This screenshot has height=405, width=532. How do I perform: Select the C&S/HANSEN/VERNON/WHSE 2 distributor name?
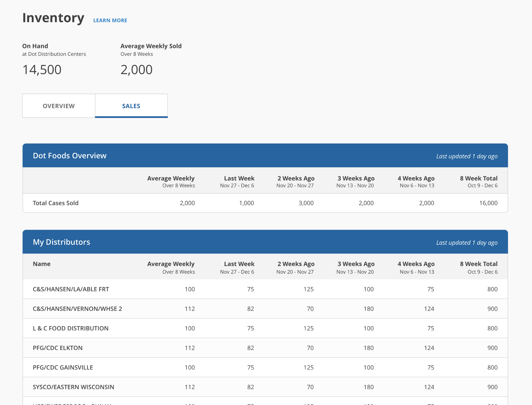[x=77, y=309]
